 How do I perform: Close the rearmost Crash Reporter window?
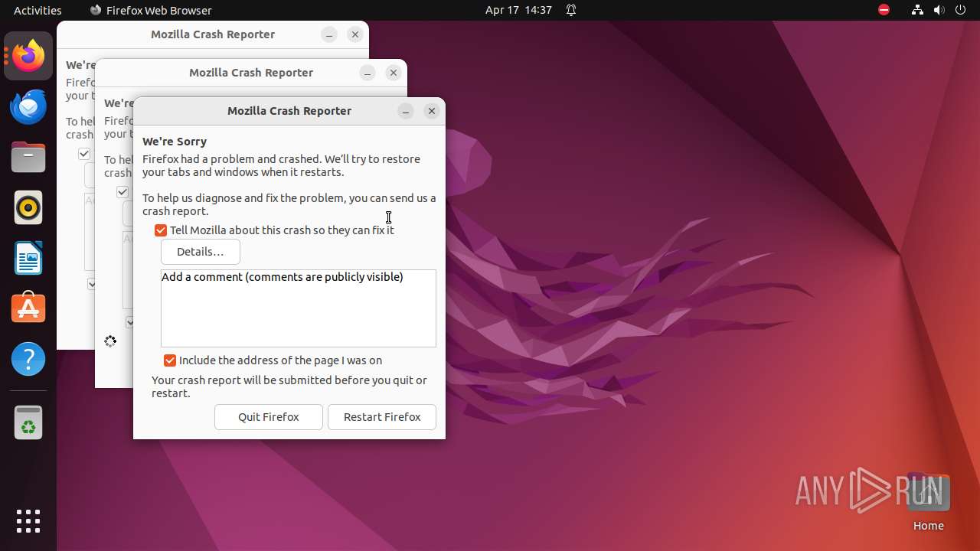click(x=355, y=34)
